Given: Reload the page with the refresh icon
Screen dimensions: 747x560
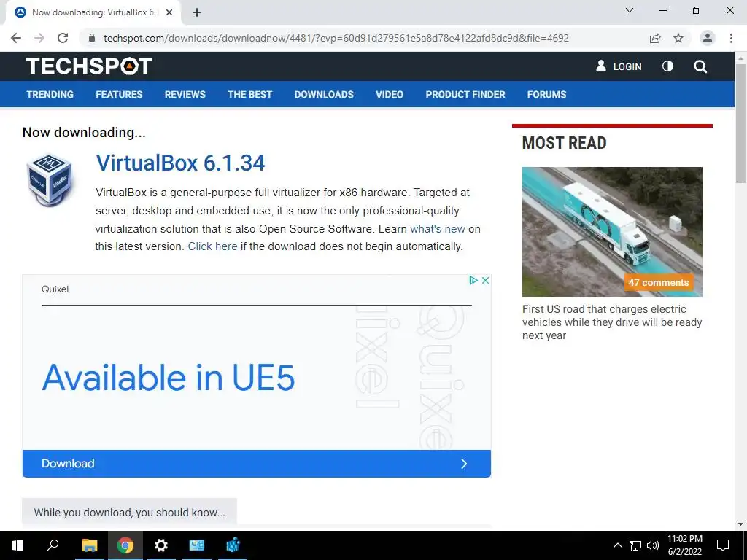Looking at the screenshot, I should (63, 38).
